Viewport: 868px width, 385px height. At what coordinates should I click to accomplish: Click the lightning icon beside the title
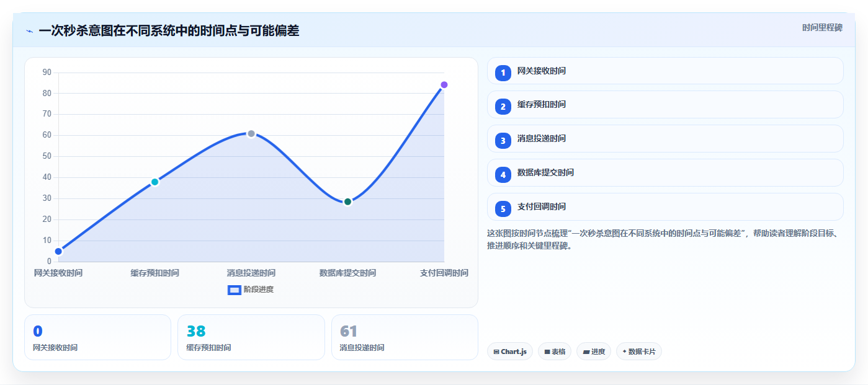29,30
